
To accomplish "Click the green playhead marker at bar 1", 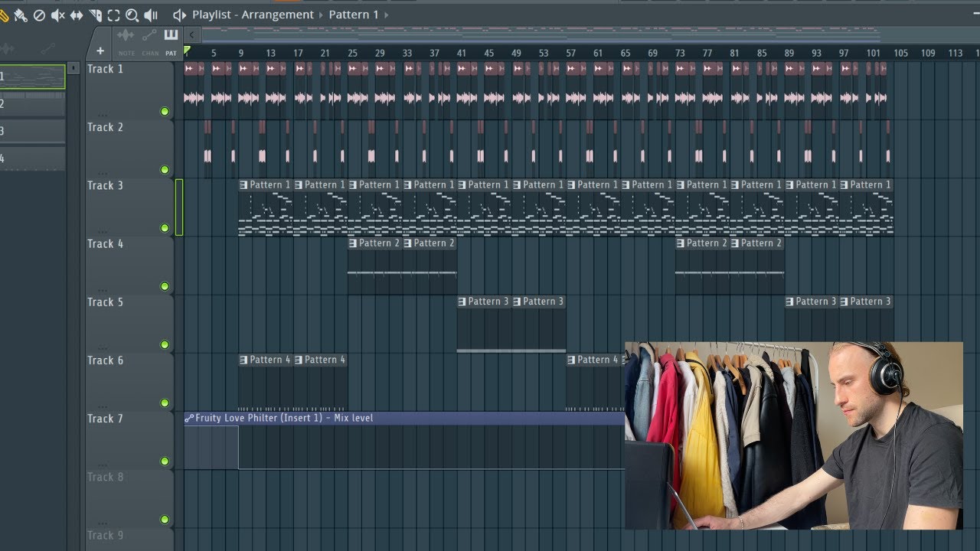I will point(188,51).
